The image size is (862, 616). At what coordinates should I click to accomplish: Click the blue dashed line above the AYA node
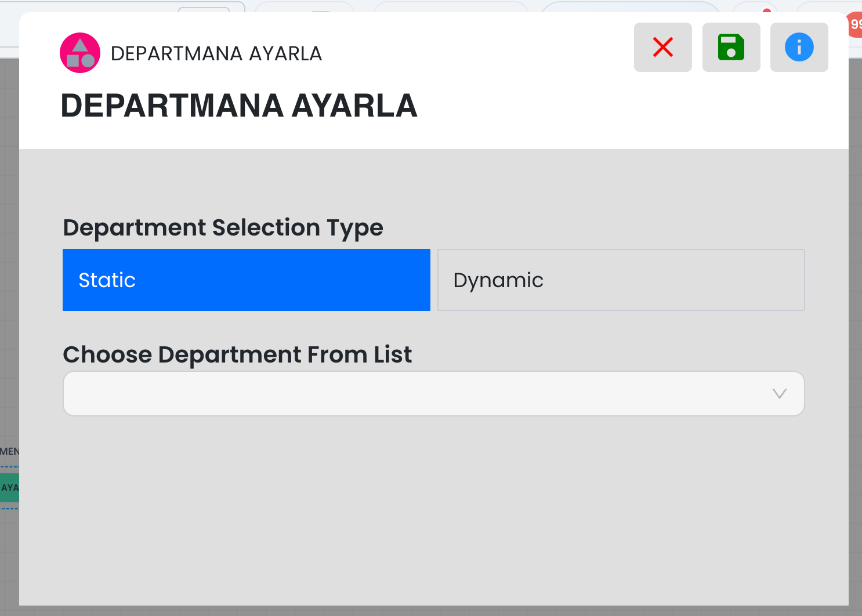tap(9, 466)
